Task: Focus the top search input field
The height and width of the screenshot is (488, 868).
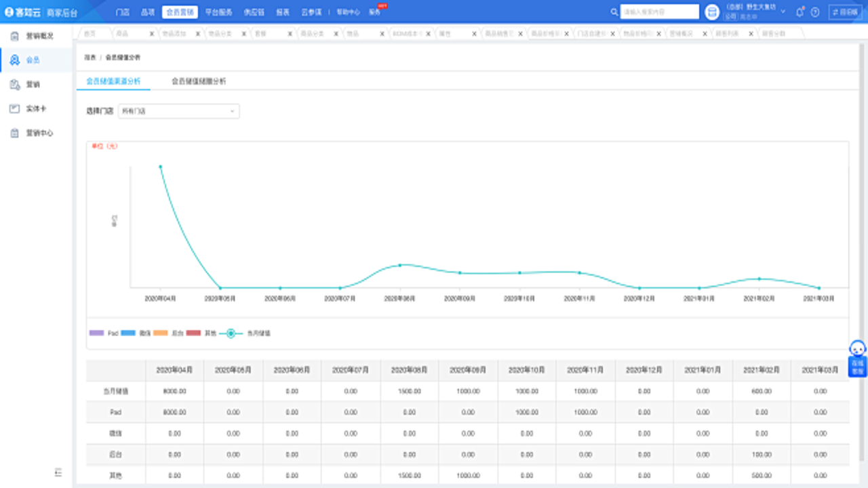Action: [660, 12]
